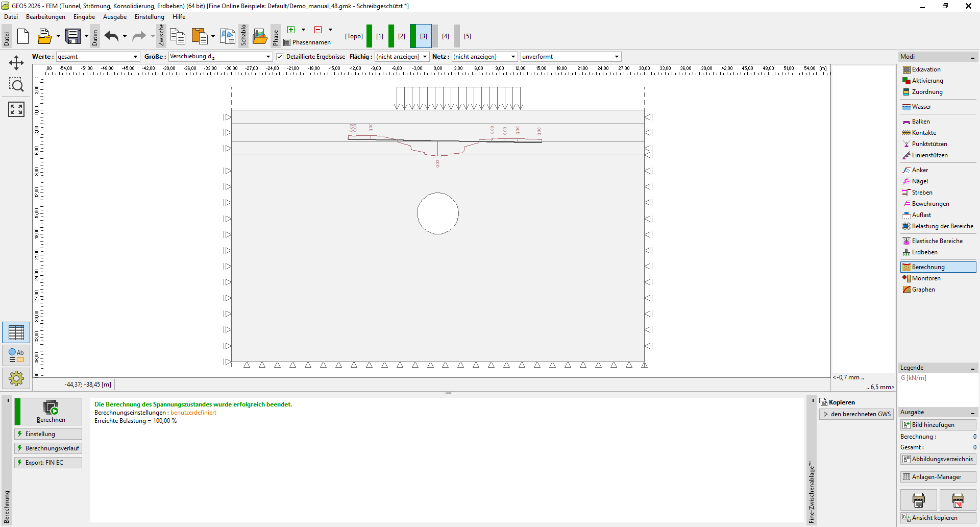Expand the Werte gesamt dropdown

tap(98, 57)
